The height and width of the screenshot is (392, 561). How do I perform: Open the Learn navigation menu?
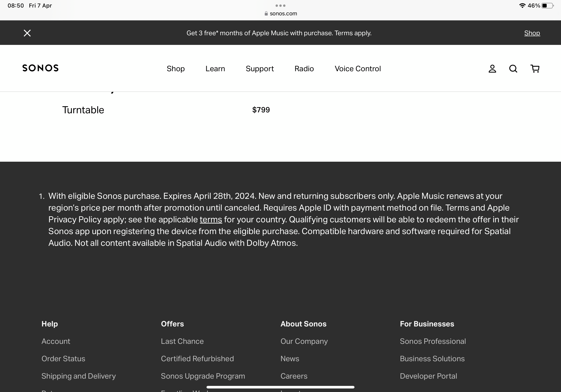click(215, 69)
